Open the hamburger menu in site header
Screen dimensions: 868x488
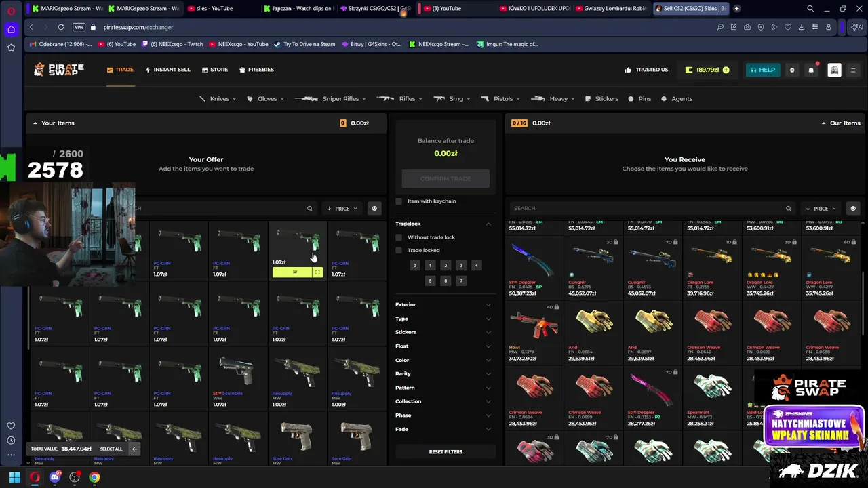tap(853, 70)
